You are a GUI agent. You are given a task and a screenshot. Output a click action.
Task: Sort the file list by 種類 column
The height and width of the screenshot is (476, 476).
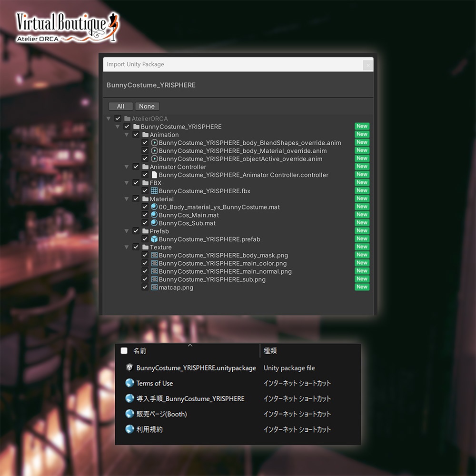pos(270,351)
